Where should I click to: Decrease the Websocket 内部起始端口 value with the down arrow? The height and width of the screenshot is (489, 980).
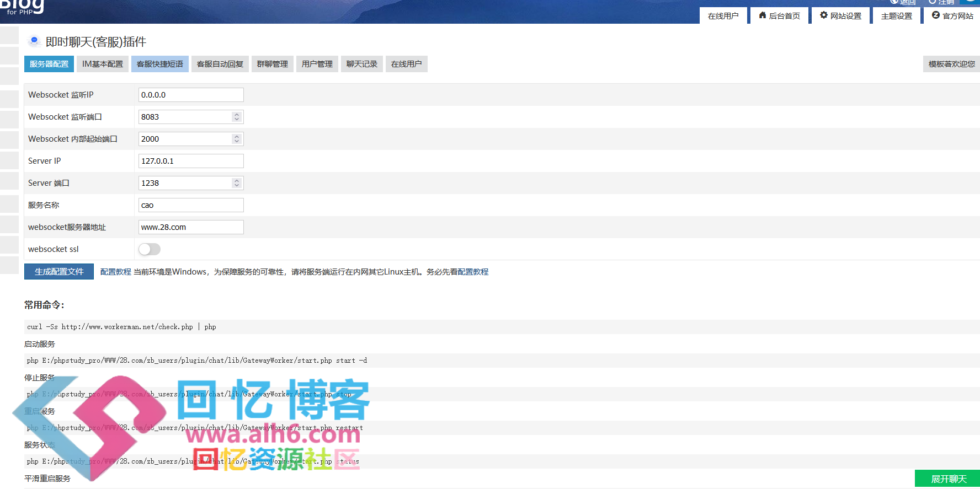pyautogui.click(x=237, y=141)
